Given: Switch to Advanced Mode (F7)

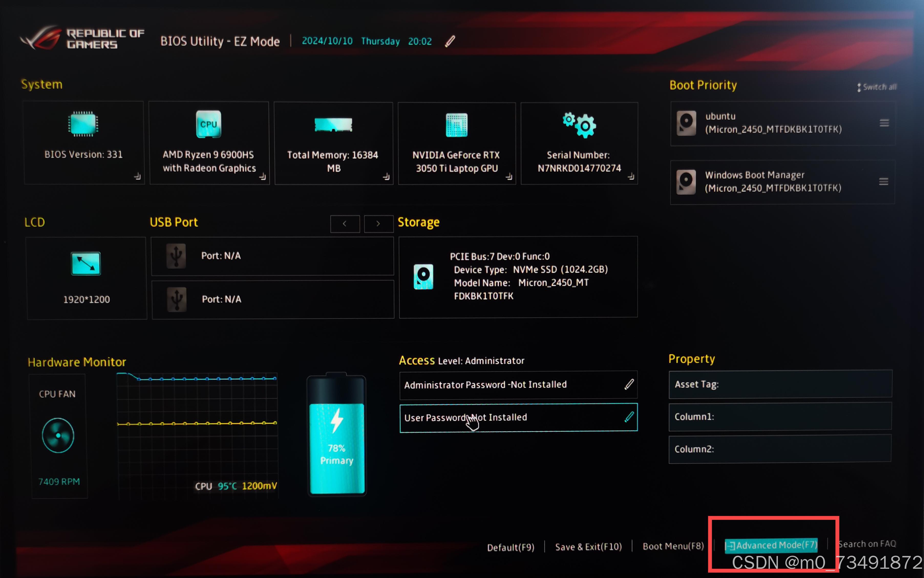Looking at the screenshot, I should [x=771, y=545].
